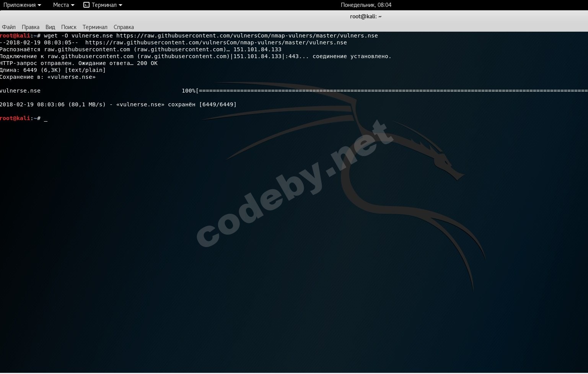Open the Файл menu
The width and height of the screenshot is (588, 374).
click(9, 27)
